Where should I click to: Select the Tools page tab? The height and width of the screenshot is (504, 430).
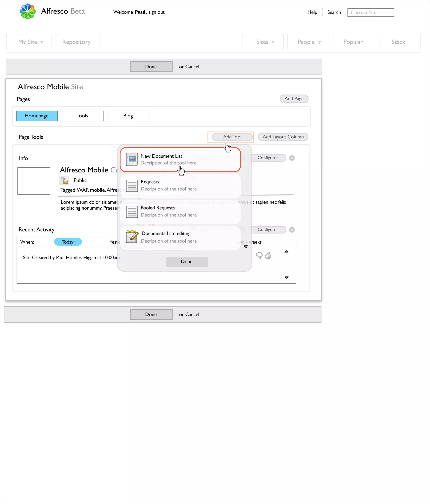(83, 116)
